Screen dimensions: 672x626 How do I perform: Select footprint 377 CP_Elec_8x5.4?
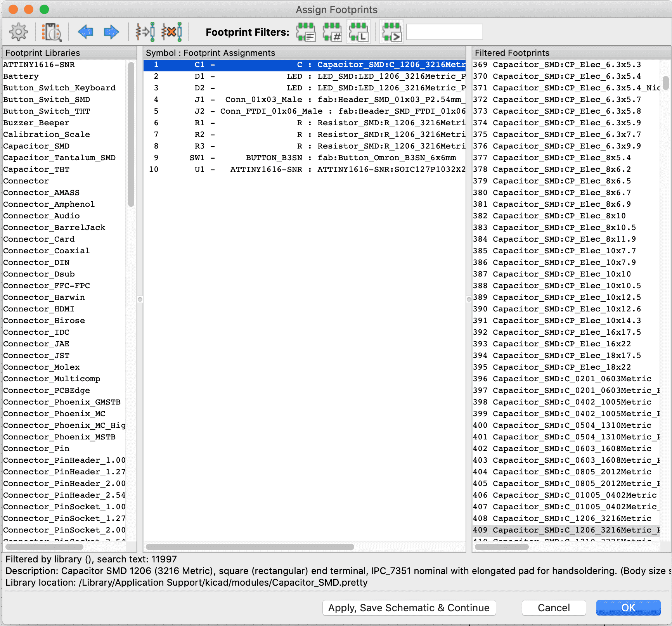click(566, 157)
